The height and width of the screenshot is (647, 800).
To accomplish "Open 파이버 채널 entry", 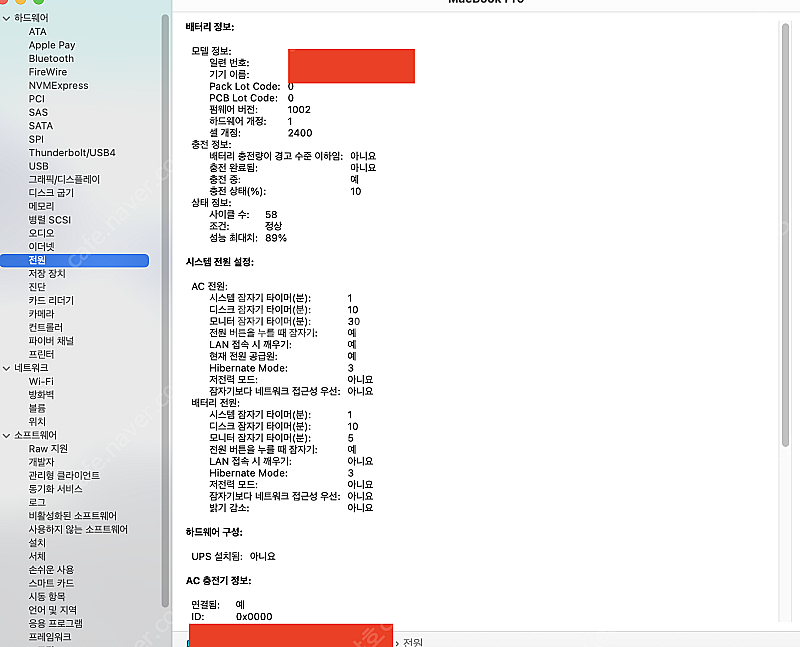I will (x=51, y=341).
